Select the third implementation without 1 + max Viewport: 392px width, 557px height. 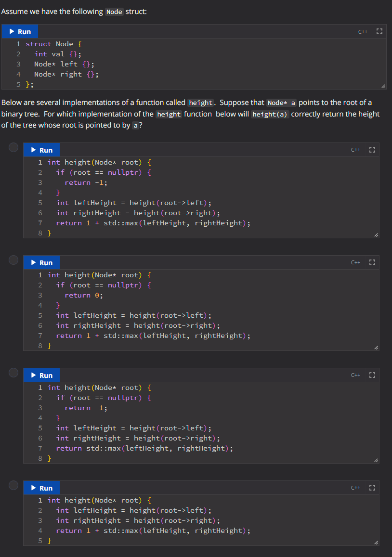coord(13,373)
